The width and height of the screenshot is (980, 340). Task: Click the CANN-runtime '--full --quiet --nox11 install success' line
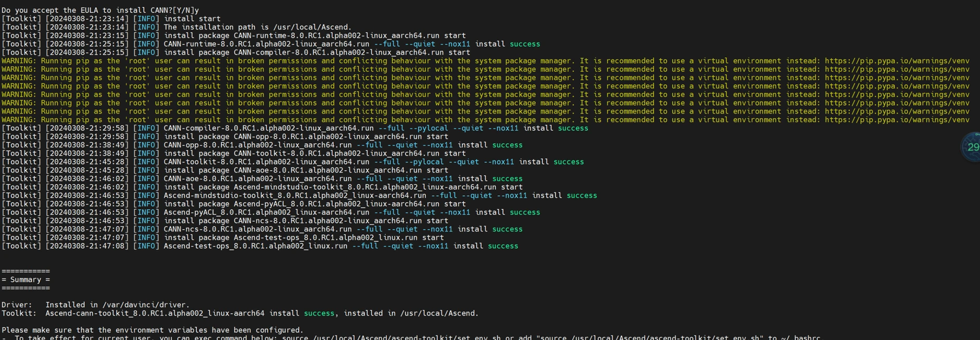point(271,44)
